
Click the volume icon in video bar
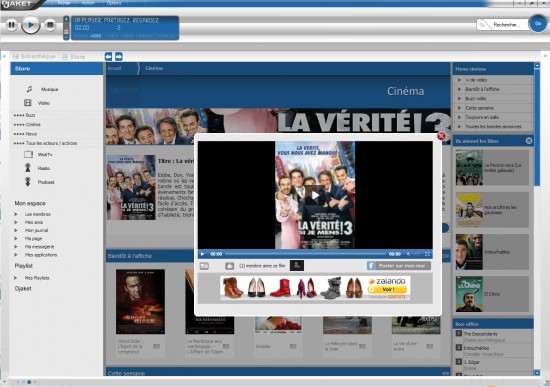coord(408,254)
